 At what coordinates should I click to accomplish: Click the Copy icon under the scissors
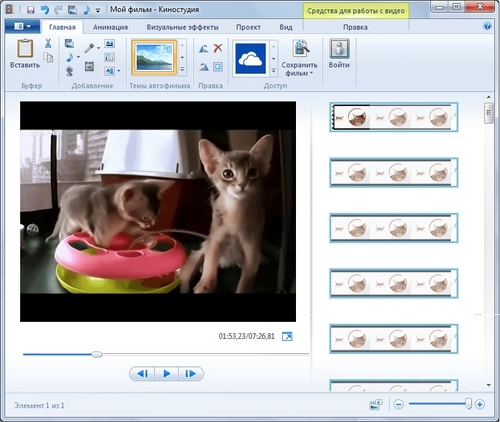pyautogui.click(x=48, y=58)
